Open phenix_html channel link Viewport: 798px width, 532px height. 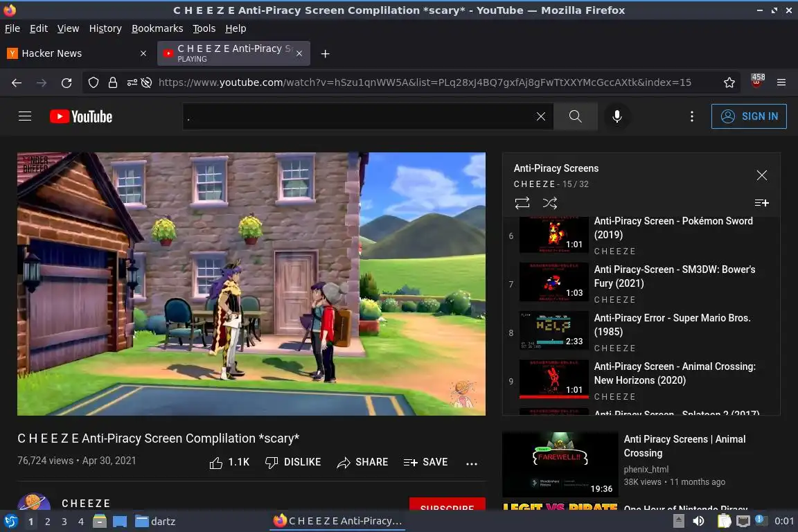[x=646, y=470]
